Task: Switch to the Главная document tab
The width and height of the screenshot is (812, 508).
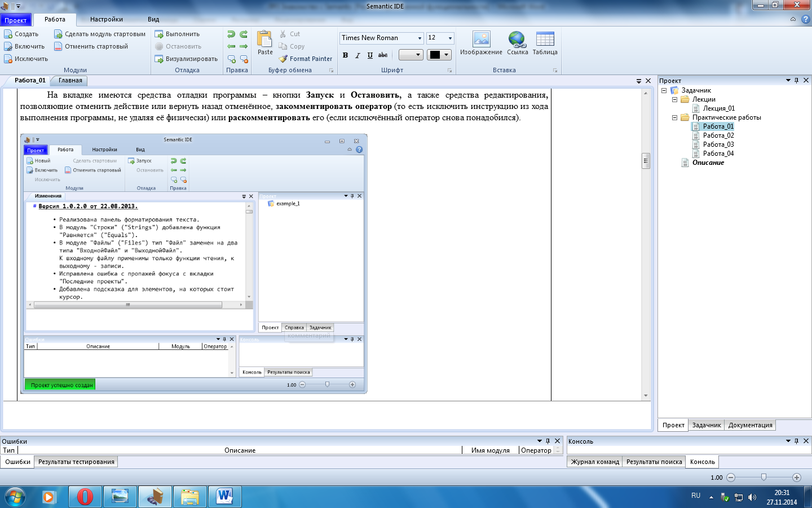Action: pos(70,80)
